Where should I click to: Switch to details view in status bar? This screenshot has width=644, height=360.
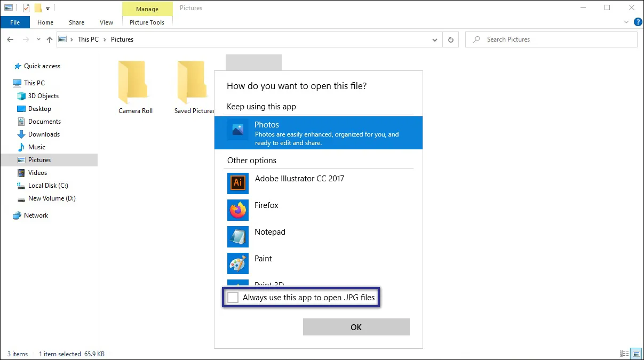(624, 353)
